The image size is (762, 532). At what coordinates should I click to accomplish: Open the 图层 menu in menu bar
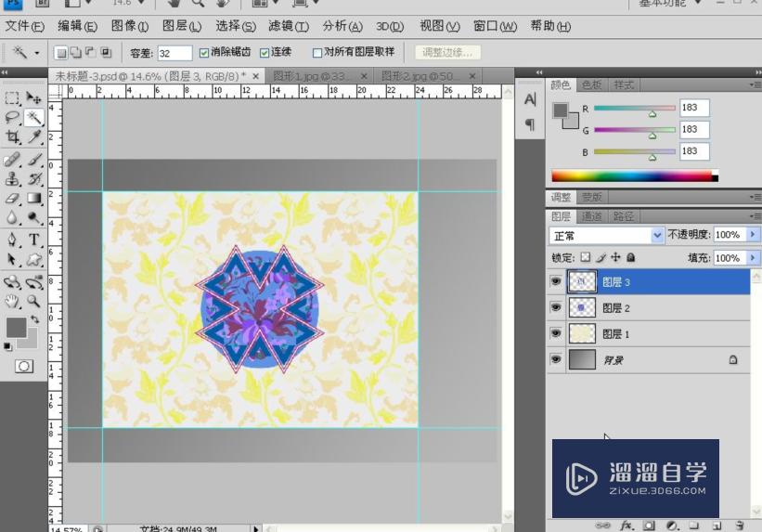click(x=182, y=26)
